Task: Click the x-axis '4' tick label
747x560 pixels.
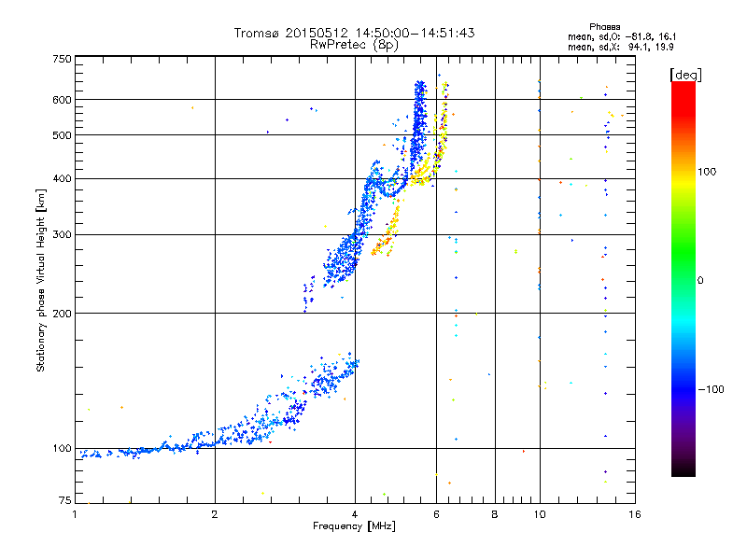Action: (x=355, y=514)
